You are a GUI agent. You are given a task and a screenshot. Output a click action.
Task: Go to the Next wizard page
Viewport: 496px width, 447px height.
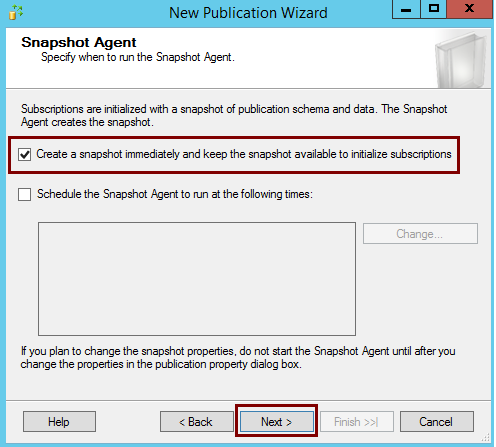tap(276, 421)
